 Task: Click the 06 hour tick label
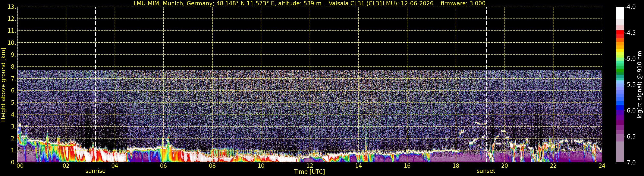(x=163, y=166)
